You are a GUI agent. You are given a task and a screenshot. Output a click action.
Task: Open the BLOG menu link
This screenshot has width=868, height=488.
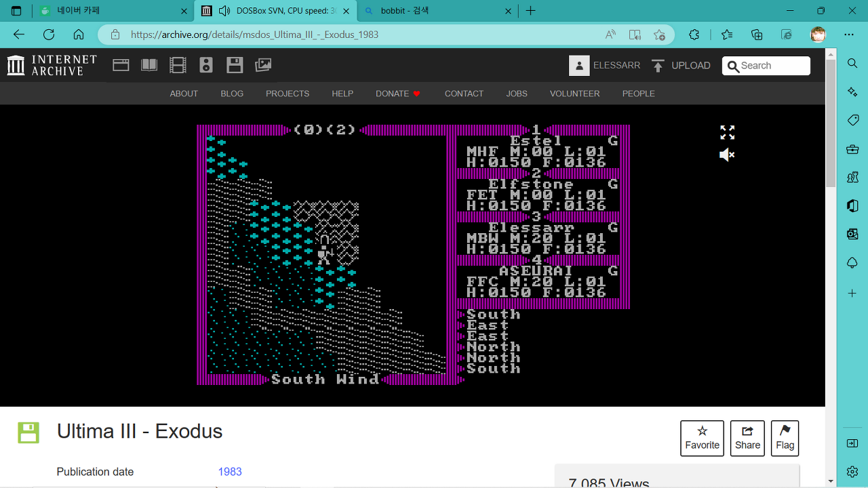(232, 94)
